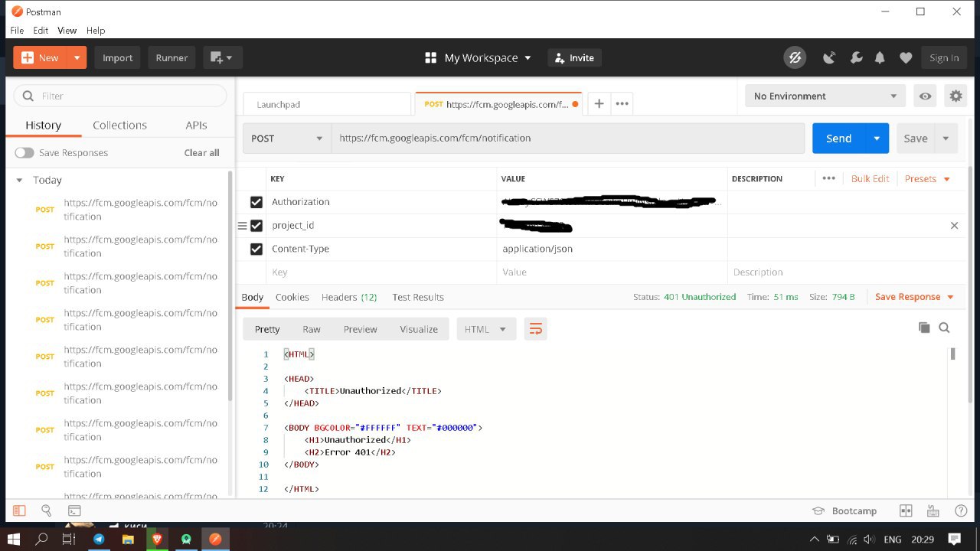Open the View menu
The width and height of the screenshot is (980, 551).
click(x=67, y=31)
